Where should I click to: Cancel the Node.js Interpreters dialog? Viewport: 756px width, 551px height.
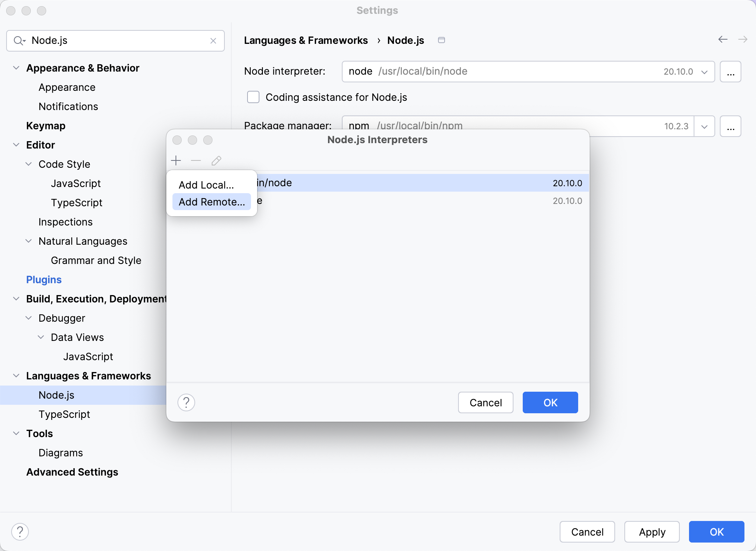click(x=485, y=402)
